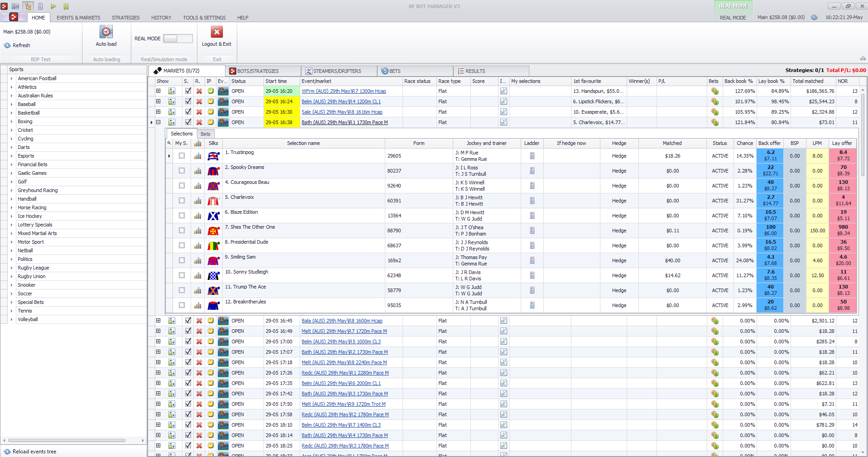
Task: Click yellow LPM cell 4.60 for Smiling Sam
Action: [x=817, y=260]
